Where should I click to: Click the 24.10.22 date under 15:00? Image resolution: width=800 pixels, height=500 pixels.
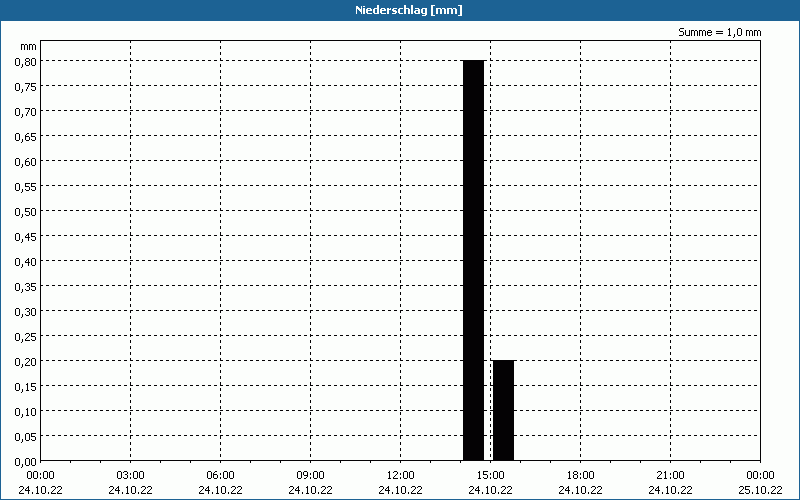pyautogui.click(x=490, y=490)
